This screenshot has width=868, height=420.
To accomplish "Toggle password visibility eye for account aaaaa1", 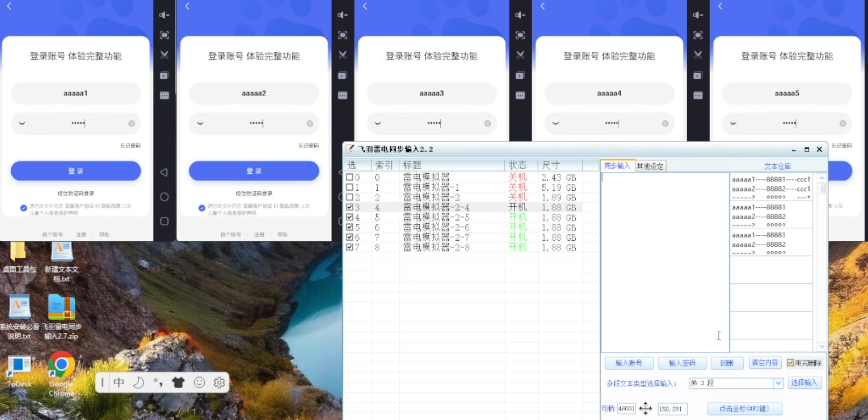I will (x=22, y=123).
